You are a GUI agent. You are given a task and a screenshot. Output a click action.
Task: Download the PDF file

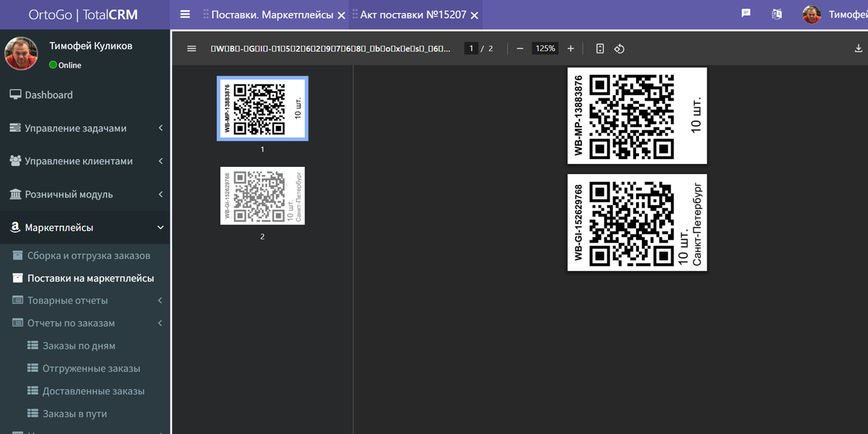tap(858, 48)
